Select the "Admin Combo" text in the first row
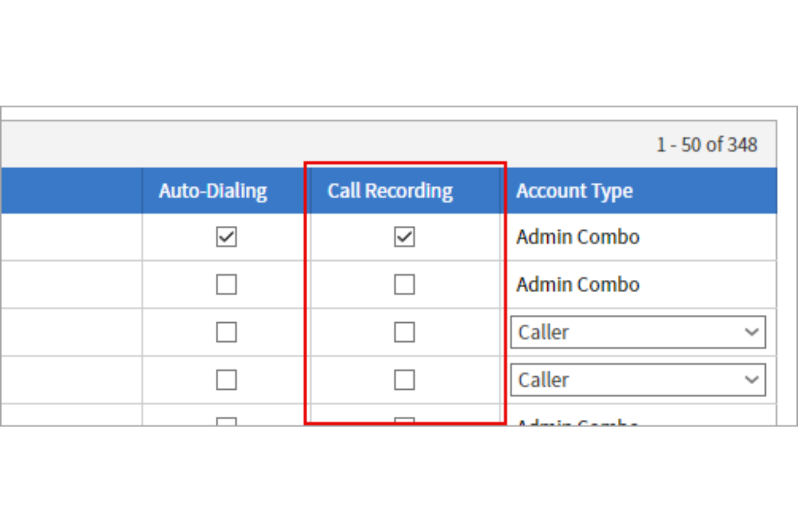 point(578,237)
